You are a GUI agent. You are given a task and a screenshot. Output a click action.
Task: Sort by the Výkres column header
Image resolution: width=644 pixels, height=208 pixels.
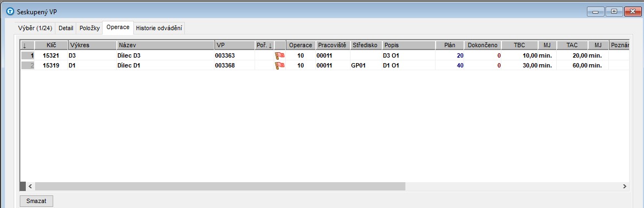click(92, 45)
